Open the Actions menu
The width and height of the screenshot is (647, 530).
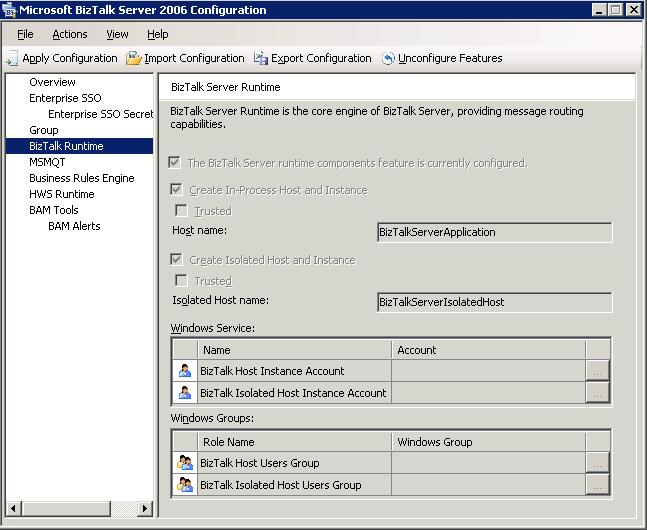coord(70,34)
